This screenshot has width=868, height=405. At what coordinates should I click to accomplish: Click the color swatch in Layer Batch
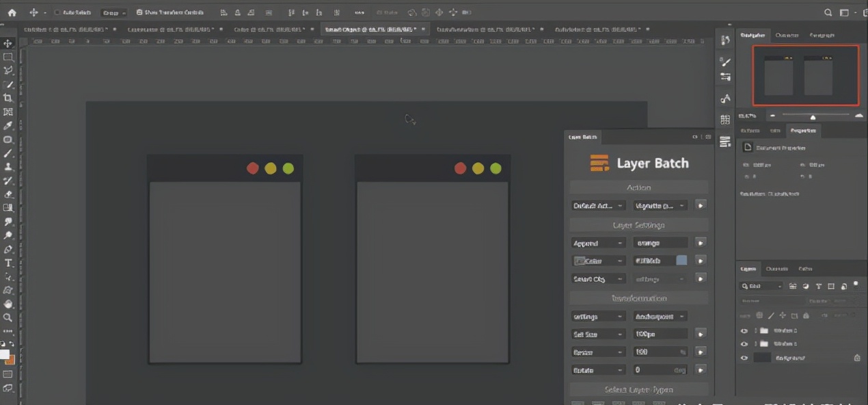(x=681, y=261)
